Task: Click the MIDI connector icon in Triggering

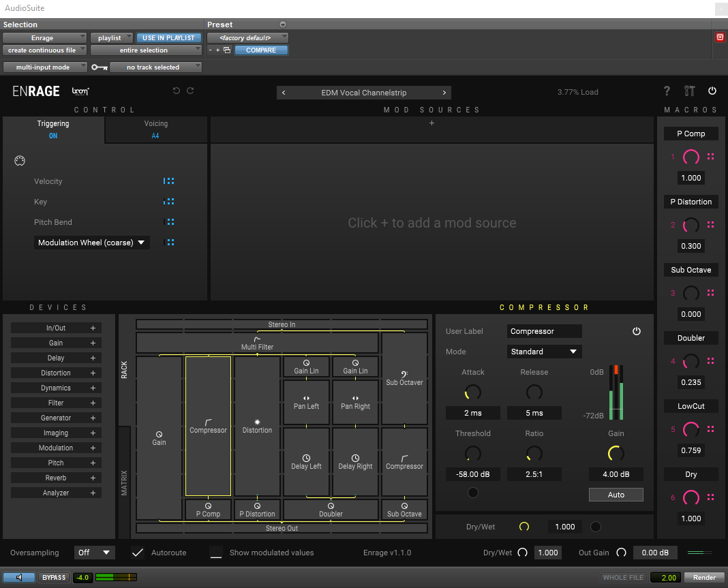Action: tap(20, 161)
